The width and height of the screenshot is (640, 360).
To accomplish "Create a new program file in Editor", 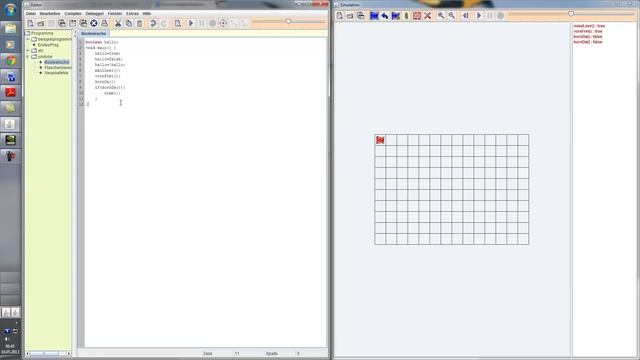I will pos(31,23).
